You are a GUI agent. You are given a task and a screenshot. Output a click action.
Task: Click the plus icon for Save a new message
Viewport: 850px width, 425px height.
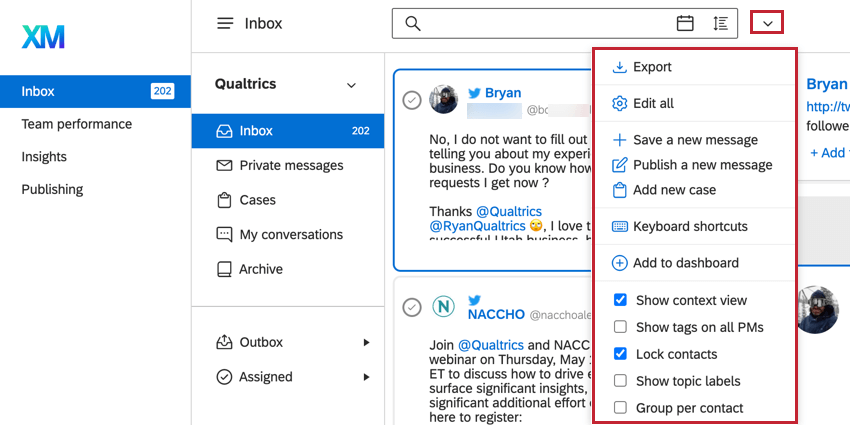619,140
